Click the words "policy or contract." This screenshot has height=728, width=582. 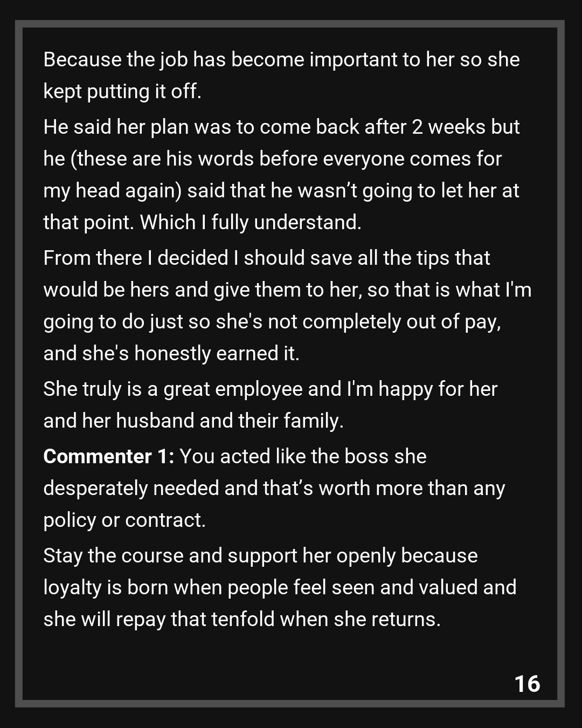coord(124,520)
